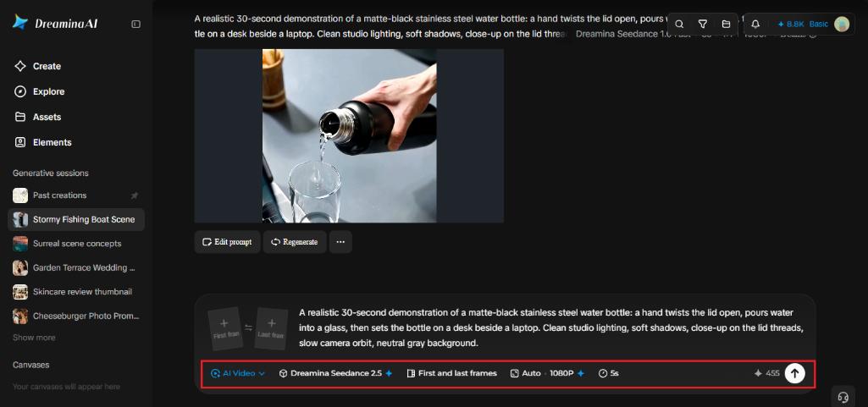The width and height of the screenshot is (868, 407).
Task: Open the filter funnel icon
Action: [x=703, y=24]
